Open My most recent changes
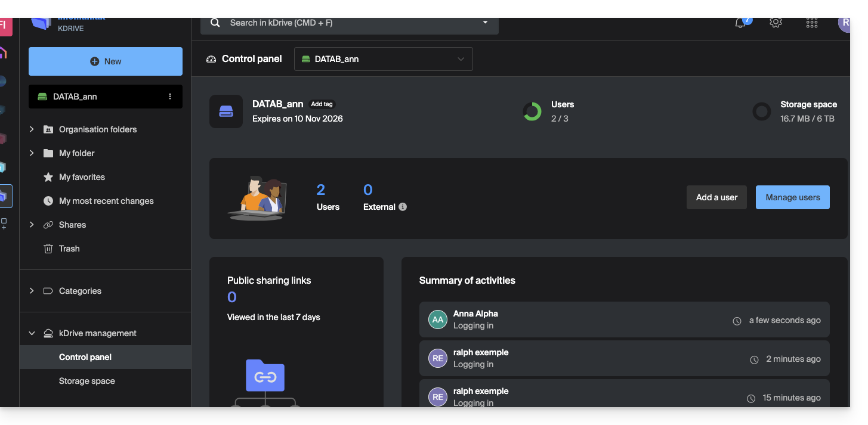The height and width of the screenshot is (425, 868). tap(106, 201)
